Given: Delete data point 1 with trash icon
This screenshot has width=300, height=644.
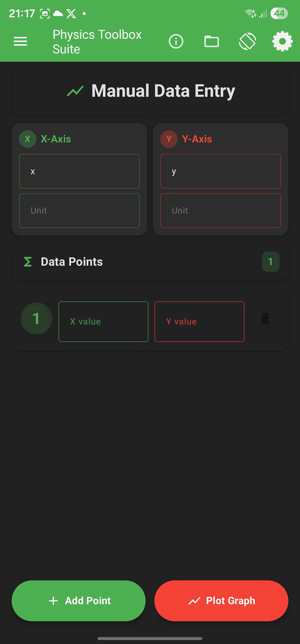Looking at the screenshot, I should point(265,319).
